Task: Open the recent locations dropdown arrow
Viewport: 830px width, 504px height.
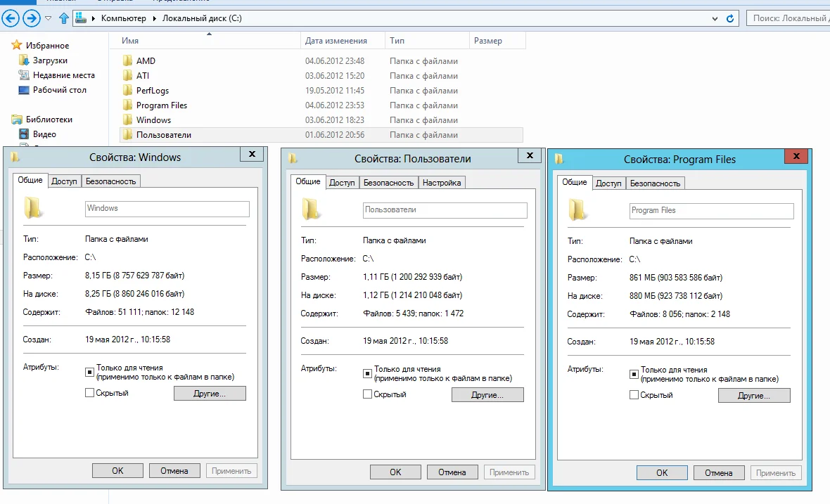Action: (48, 18)
